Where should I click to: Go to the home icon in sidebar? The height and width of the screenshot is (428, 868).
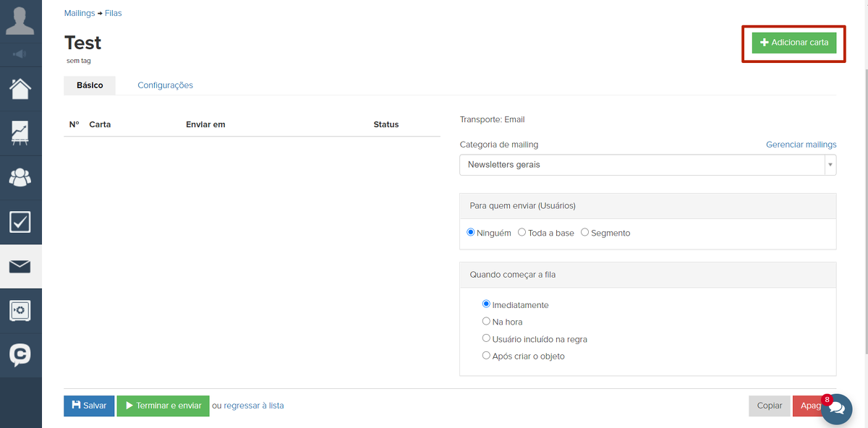pos(20,88)
